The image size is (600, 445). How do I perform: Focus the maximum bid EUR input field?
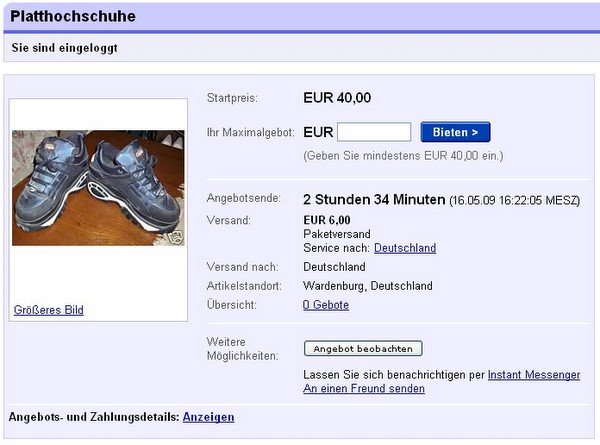374,132
